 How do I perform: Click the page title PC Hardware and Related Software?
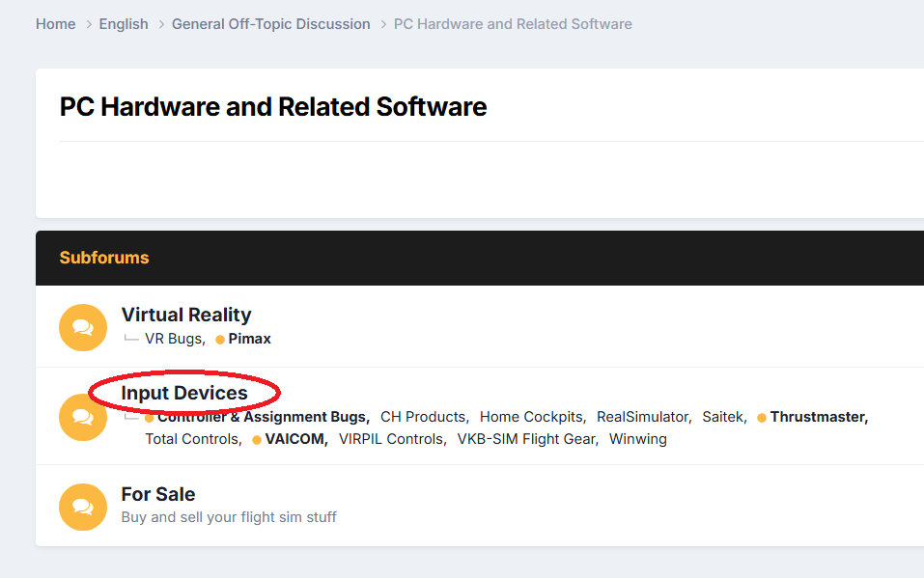(273, 107)
